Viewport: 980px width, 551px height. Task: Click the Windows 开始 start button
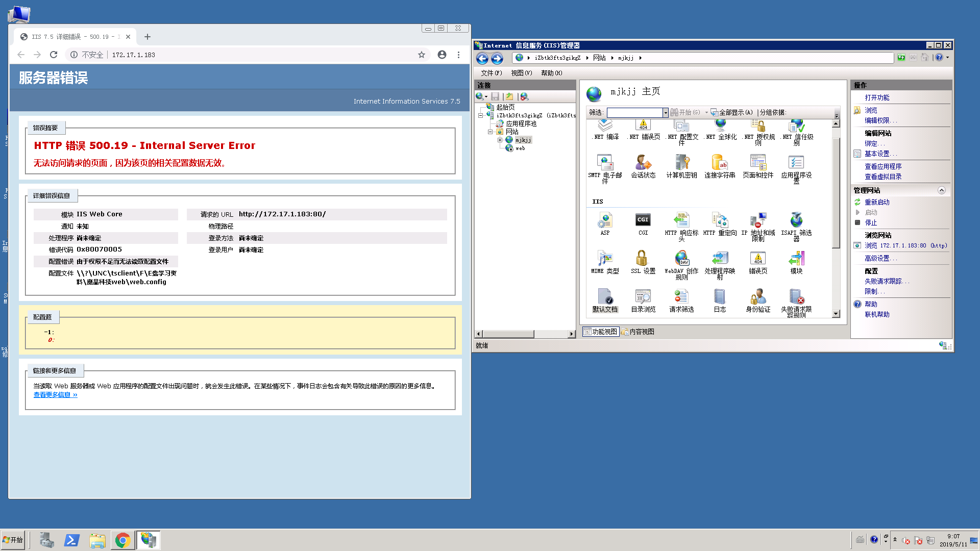pyautogui.click(x=13, y=540)
